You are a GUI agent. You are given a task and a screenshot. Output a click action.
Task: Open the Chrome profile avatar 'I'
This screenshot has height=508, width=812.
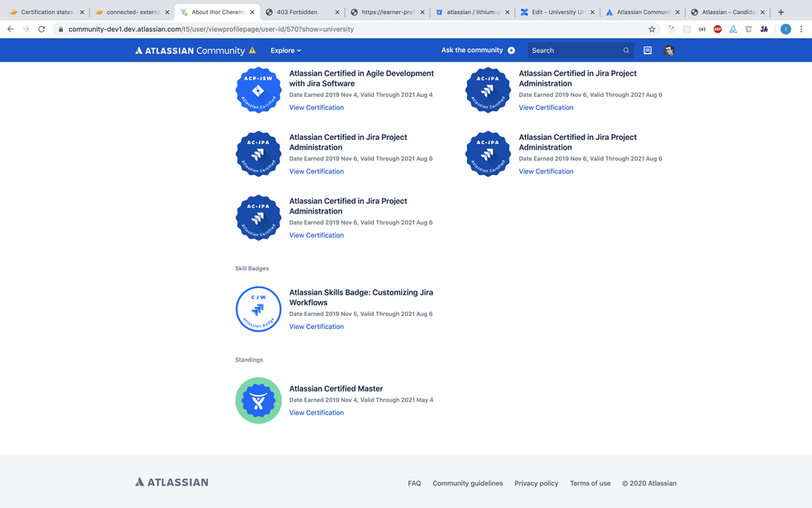[x=786, y=29]
